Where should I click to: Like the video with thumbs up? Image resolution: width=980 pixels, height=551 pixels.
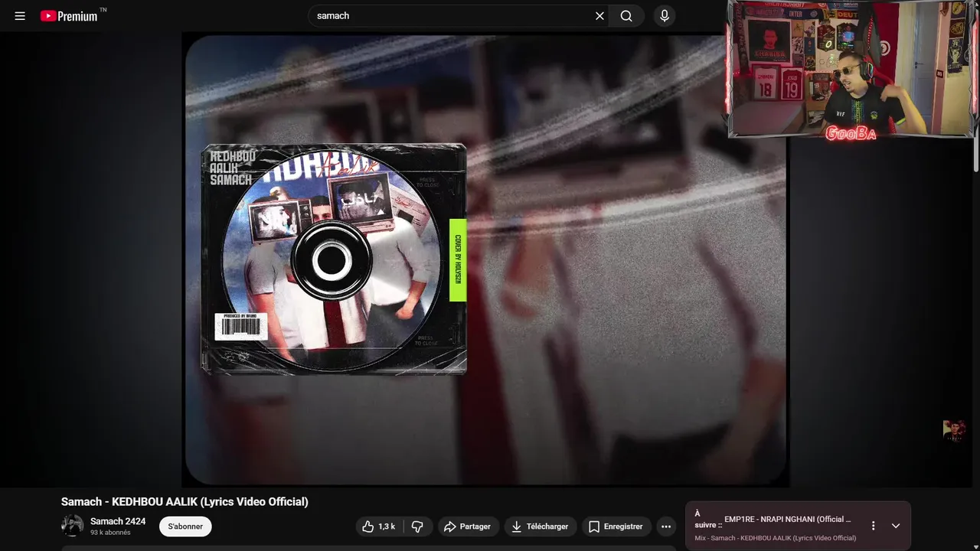pyautogui.click(x=378, y=527)
